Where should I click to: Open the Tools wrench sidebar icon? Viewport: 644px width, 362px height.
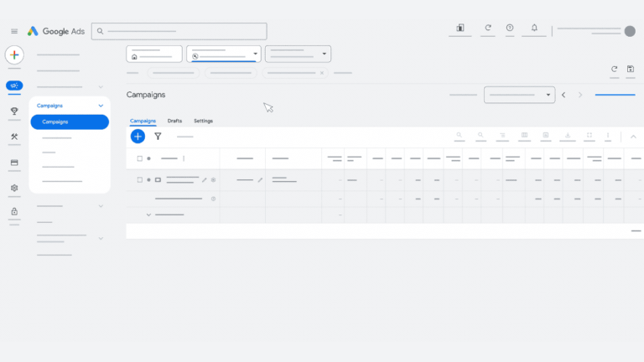coord(14,137)
